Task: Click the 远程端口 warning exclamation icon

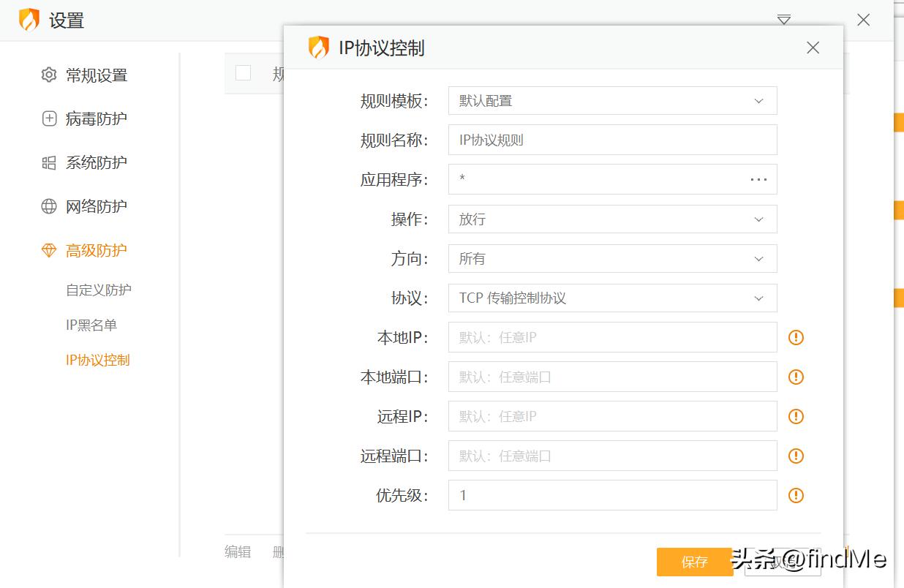Action: 796,456
